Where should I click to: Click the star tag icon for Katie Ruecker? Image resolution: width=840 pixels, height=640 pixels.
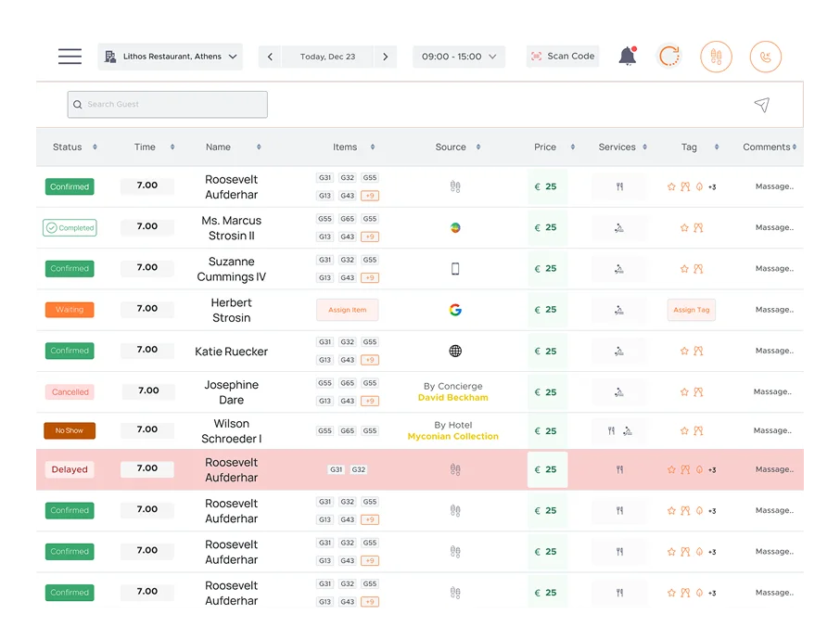(684, 352)
